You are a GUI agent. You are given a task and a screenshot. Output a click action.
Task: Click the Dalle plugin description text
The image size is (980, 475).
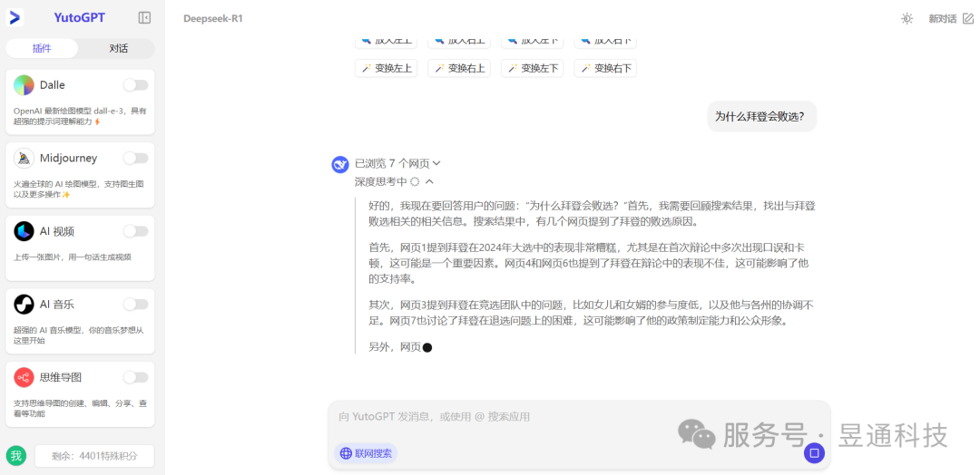point(80,116)
